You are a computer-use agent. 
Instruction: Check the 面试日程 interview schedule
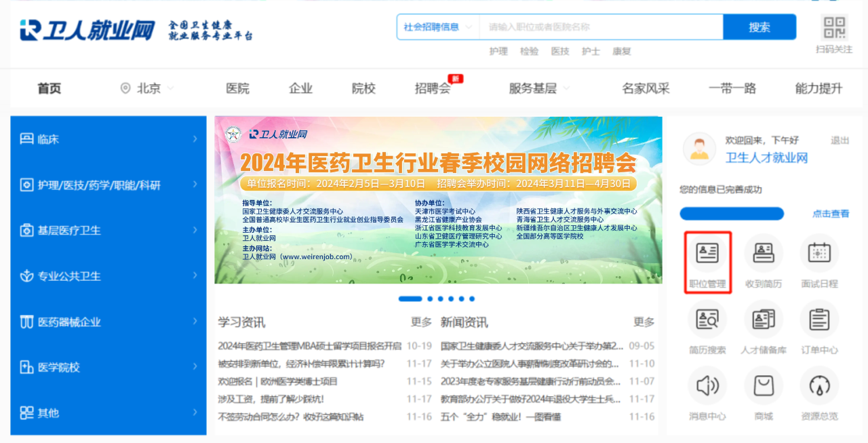coord(818,261)
